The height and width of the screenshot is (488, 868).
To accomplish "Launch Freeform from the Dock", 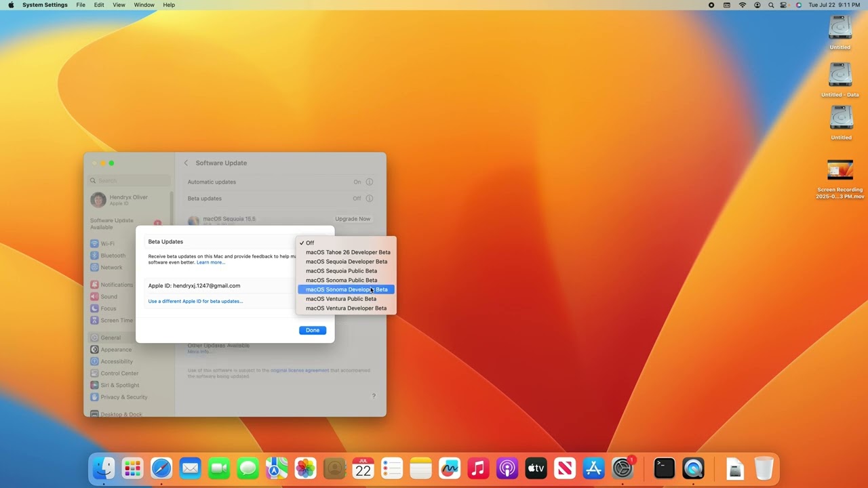I will pyautogui.click(x=450, y=468).
